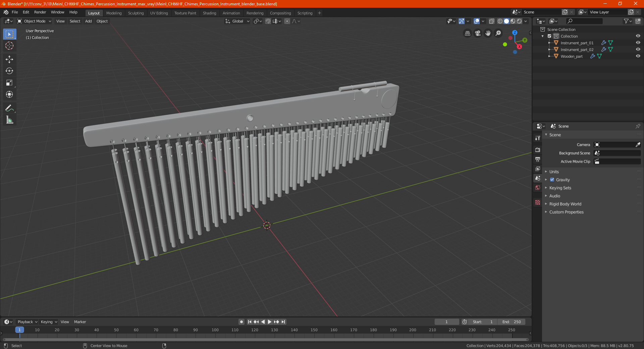Expand the Keying Sets panel
Screen dimensions: 644x349
[560, 188]
